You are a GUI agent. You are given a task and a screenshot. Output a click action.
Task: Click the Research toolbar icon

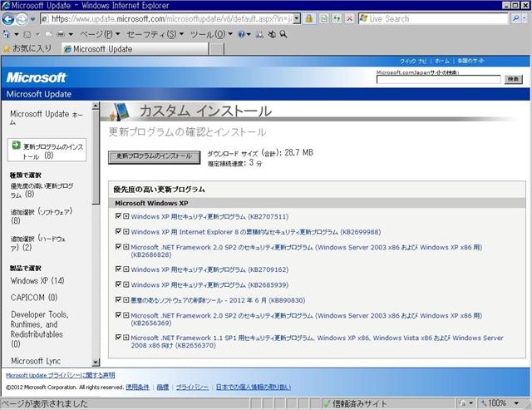coord(259,34)
